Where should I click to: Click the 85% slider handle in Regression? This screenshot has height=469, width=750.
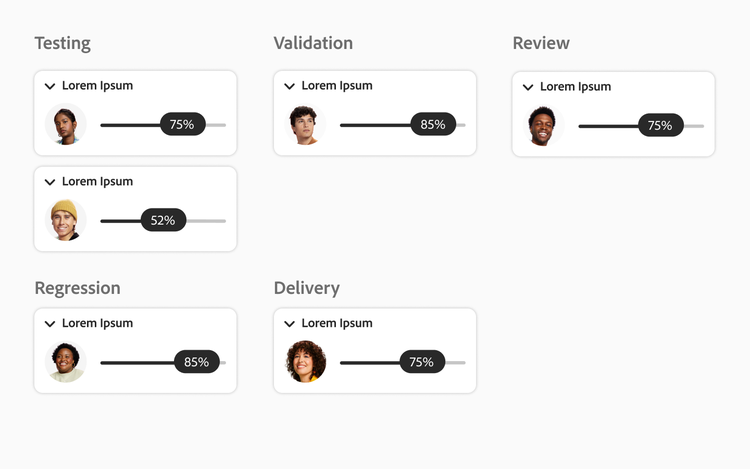click(197, 362)
